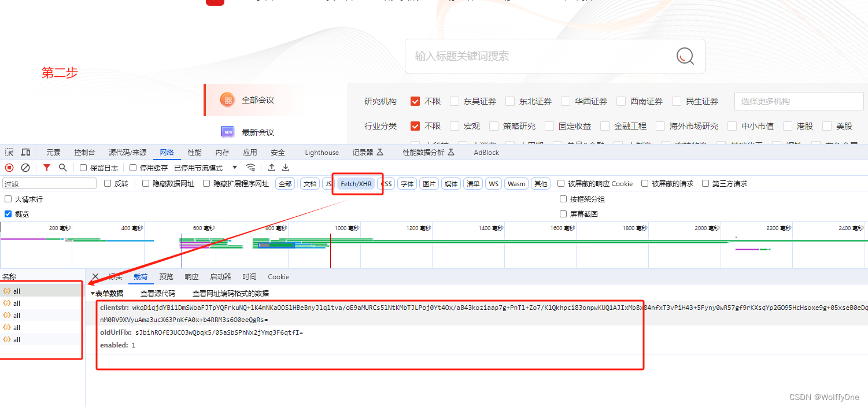Open network conditions wifi icon
868x407 pixels.
[250, 168]
